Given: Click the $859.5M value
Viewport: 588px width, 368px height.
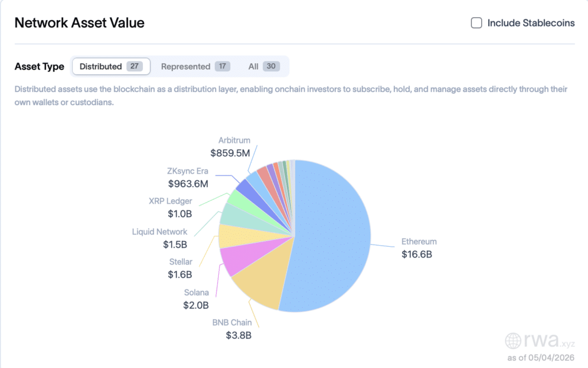Looking at the screenshot, I should tap(230, 153).
